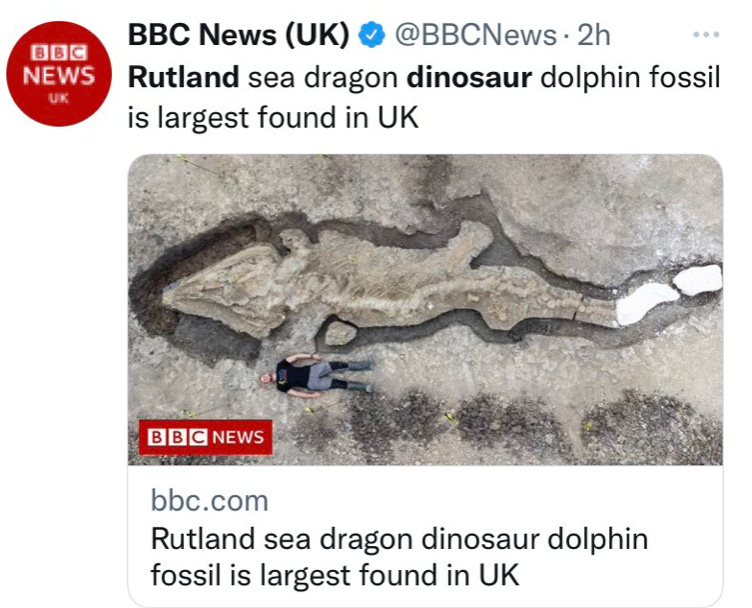Click the tweet line "is largest found in UK"
This screenshot has height=608, width=752.
click(273, 117)
